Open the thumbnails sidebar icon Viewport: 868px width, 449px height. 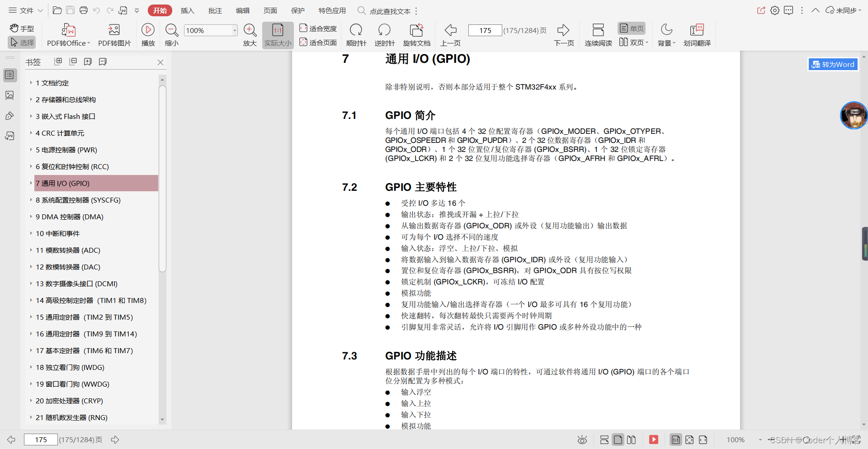(x=9, y=95)
